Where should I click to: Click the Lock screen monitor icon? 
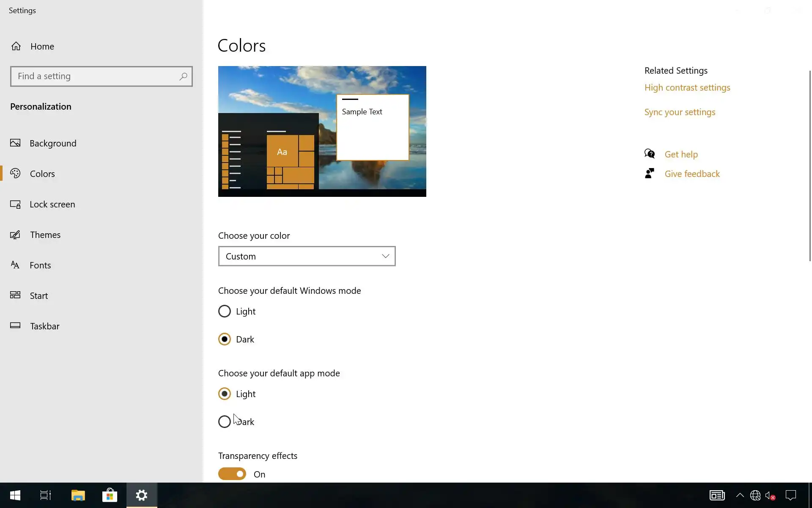(15, 204)
